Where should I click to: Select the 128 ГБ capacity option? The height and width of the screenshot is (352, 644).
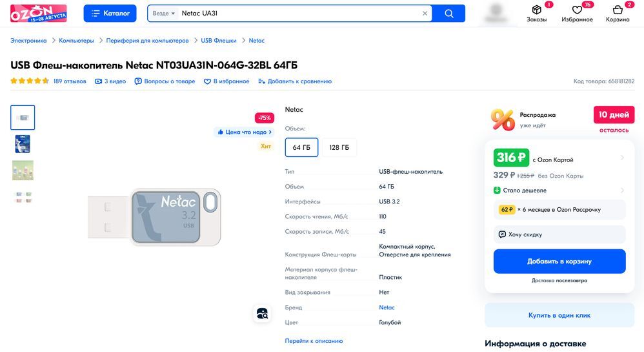[339, 147]
